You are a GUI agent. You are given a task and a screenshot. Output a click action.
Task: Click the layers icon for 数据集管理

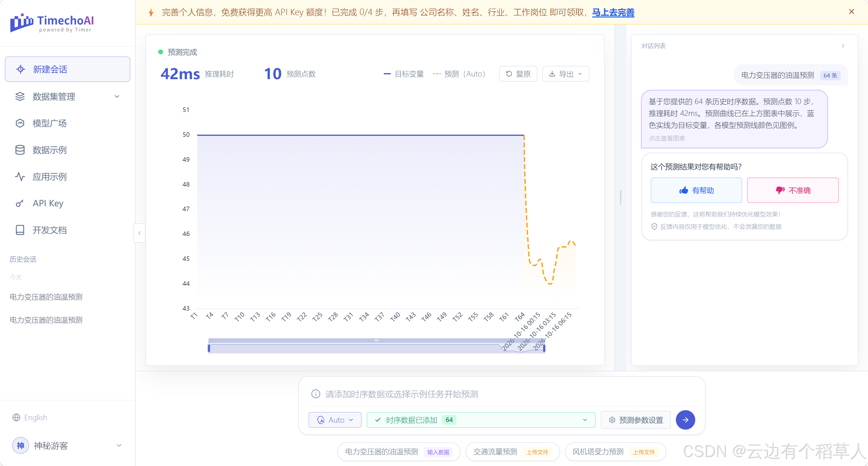(20, 96)
